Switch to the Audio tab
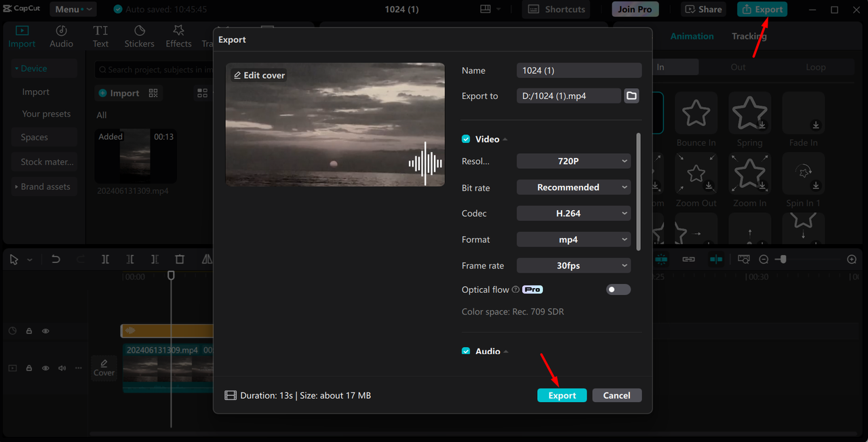Screen dimensions: 868x442 (x=61, y=37)
